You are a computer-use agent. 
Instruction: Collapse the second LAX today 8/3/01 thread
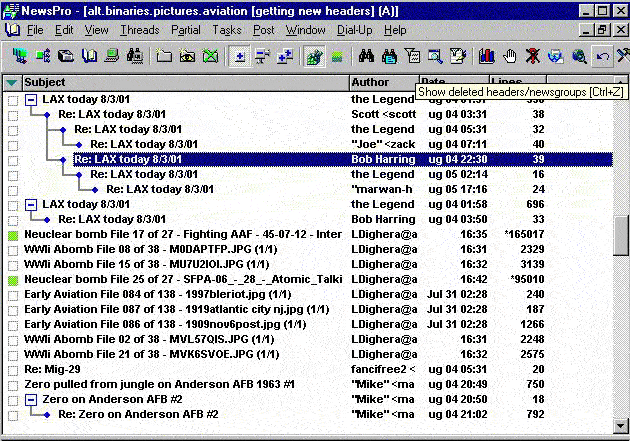point(30,205)
